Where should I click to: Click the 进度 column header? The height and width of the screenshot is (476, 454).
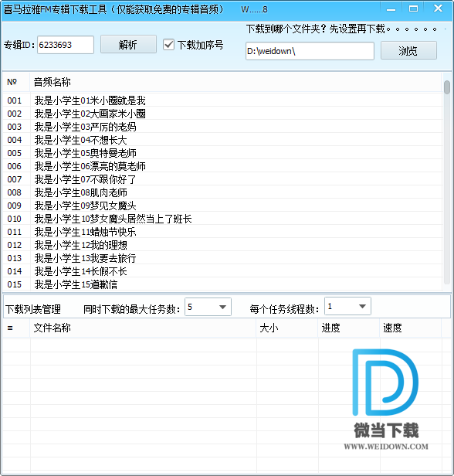tap(349, 328)
